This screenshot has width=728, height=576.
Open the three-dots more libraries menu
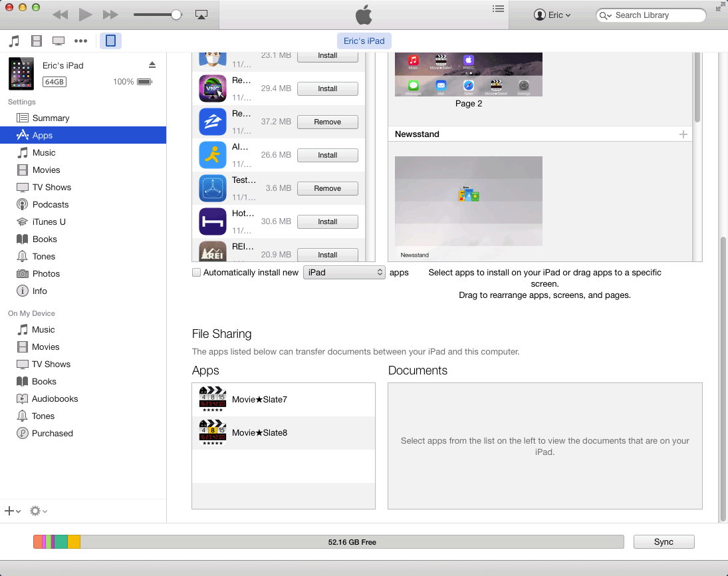pos(81,41)
